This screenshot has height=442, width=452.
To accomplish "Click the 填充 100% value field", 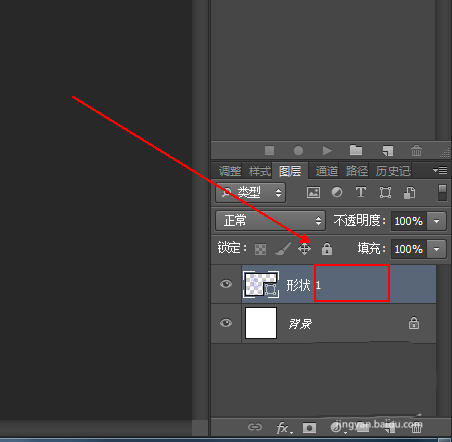I will coord(409,249).
